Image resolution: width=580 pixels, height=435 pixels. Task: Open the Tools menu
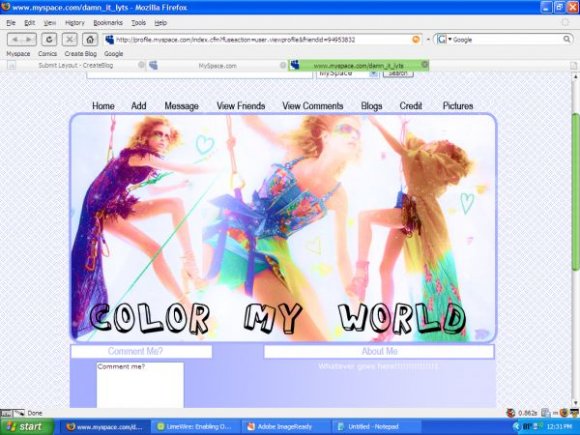(138, 23)
